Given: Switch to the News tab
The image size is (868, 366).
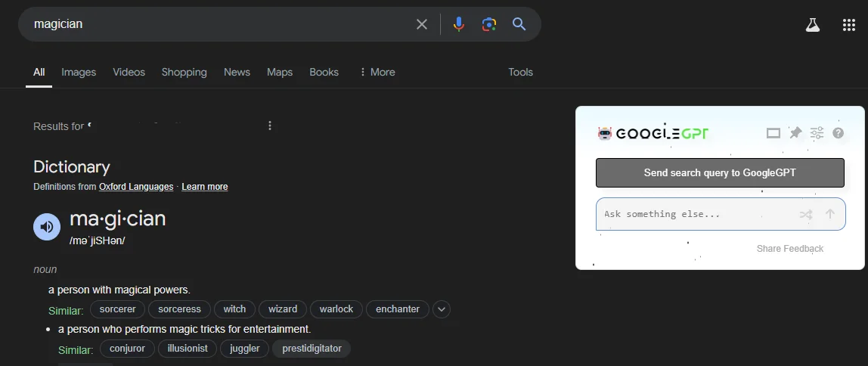Looking at the screenshot, I should click(237, 72).
